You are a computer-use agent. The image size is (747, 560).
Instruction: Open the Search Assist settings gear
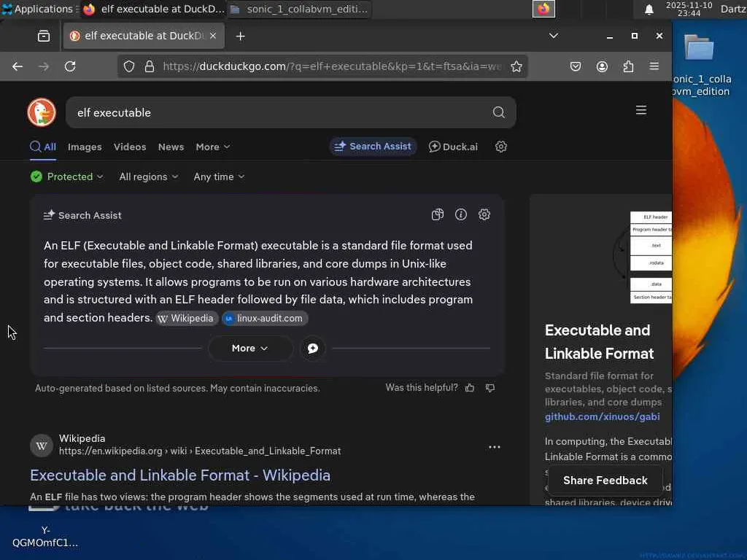[484, 215]
